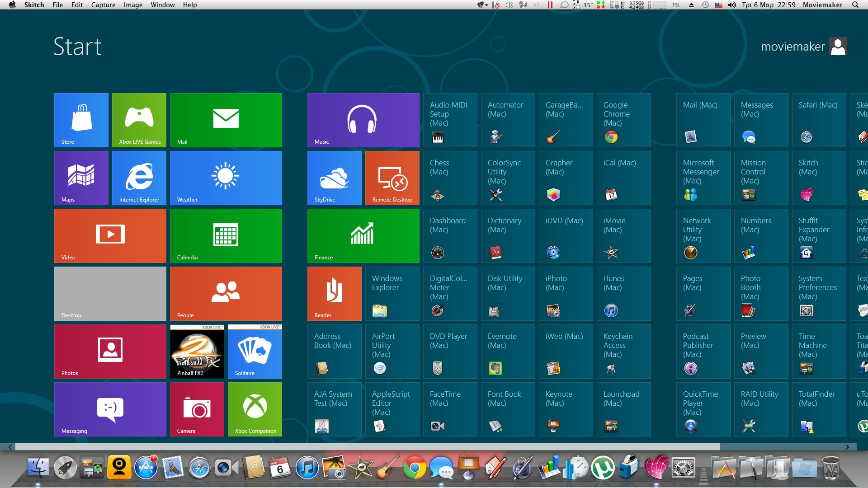Open Keynote (Mac) tile

point(566,409)
